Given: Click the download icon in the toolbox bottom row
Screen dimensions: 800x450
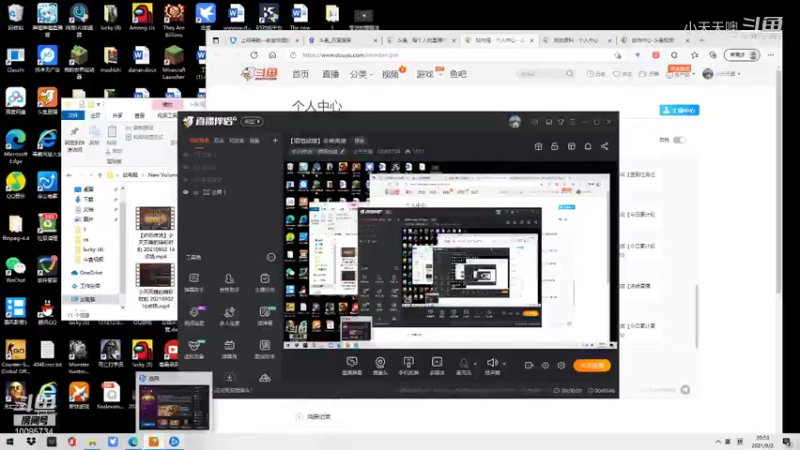Looking at the screenshot, I should coord(230,378).
